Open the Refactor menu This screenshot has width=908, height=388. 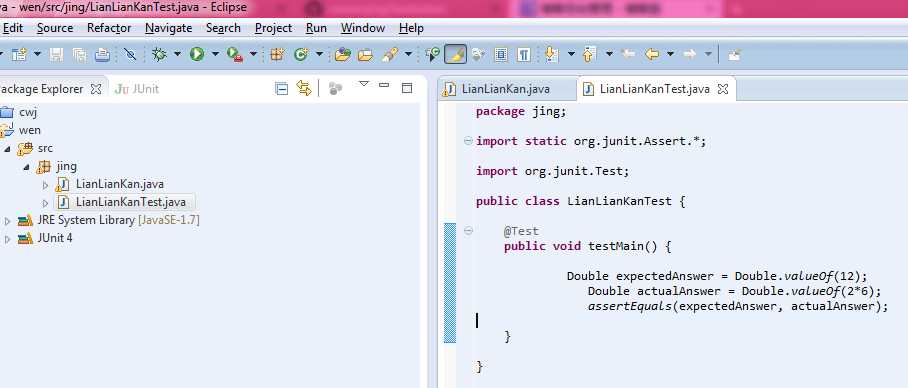click(x=109, y=28)
